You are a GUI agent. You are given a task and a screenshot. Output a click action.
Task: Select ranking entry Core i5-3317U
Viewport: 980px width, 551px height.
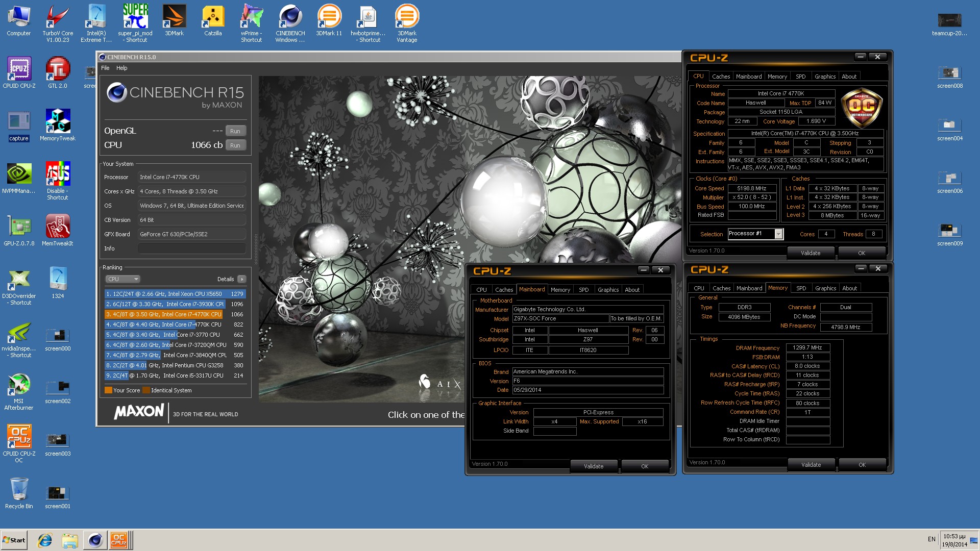click(175, 375)
